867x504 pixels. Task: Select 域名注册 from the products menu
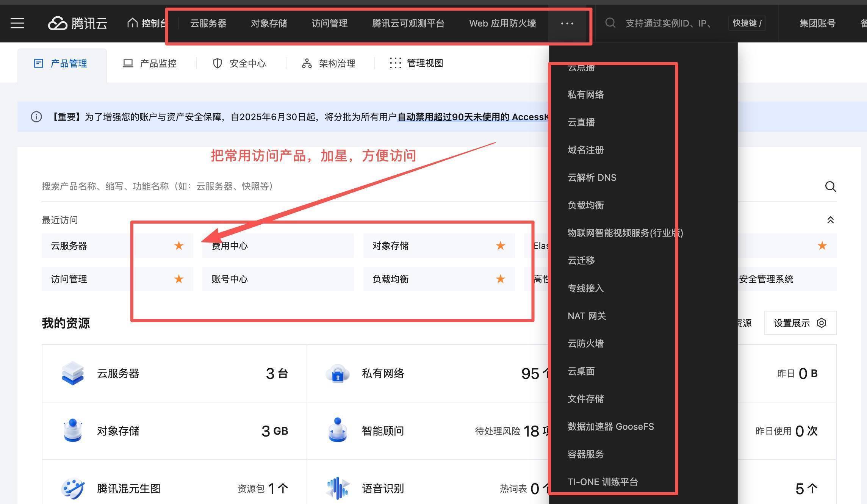point(585,150)
